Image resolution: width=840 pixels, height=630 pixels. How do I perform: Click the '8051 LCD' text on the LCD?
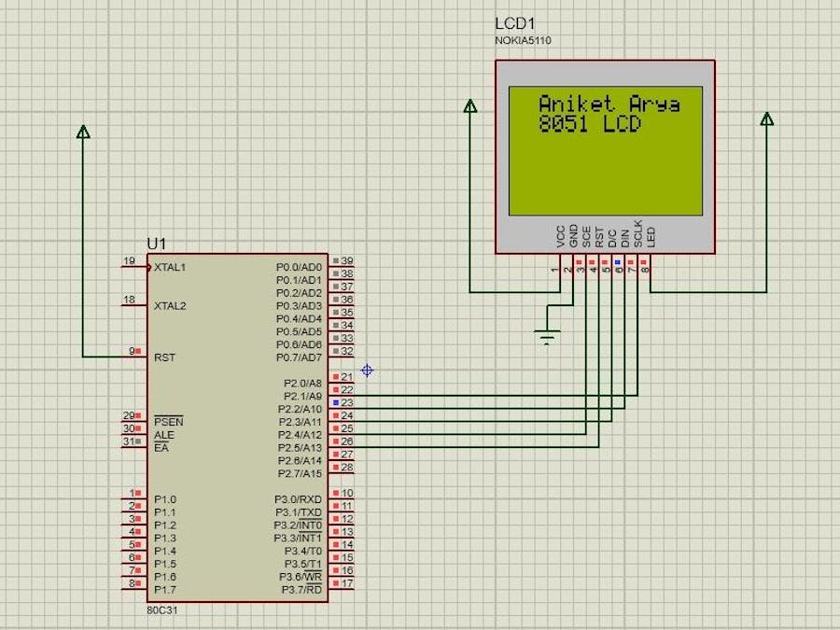click(589, 124)
